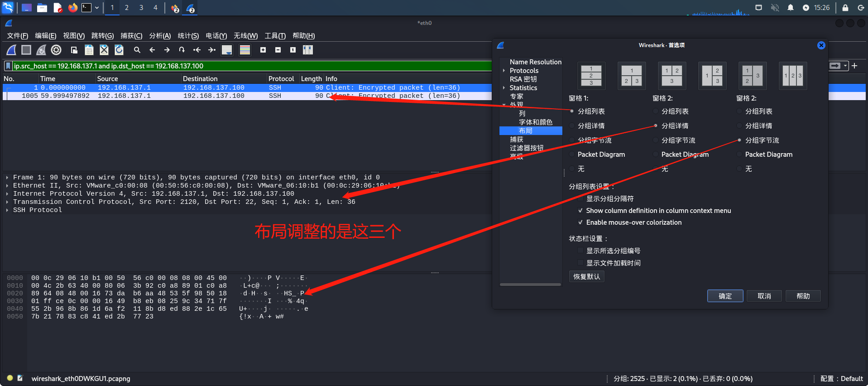Jump to the last packet

212,50
